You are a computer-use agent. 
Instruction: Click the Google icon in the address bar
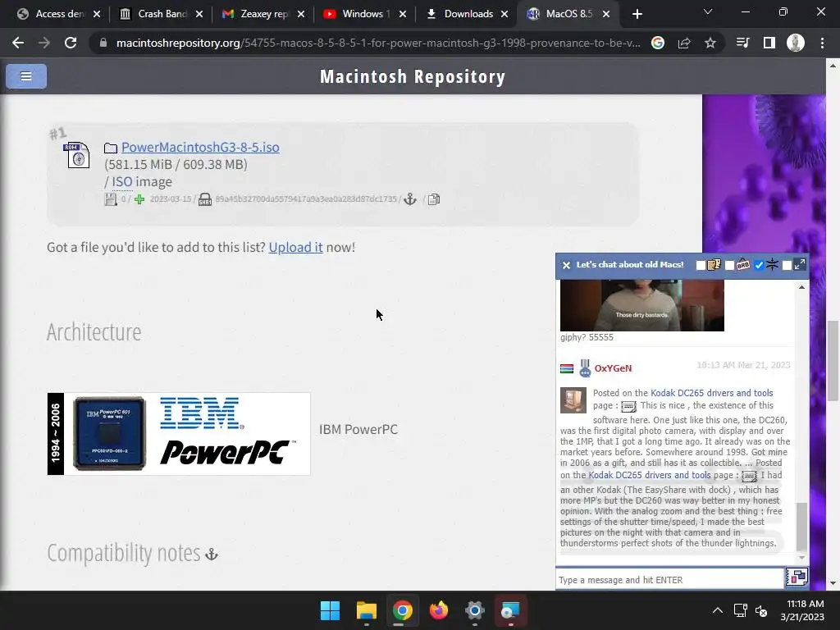click(x=657, y=43)
